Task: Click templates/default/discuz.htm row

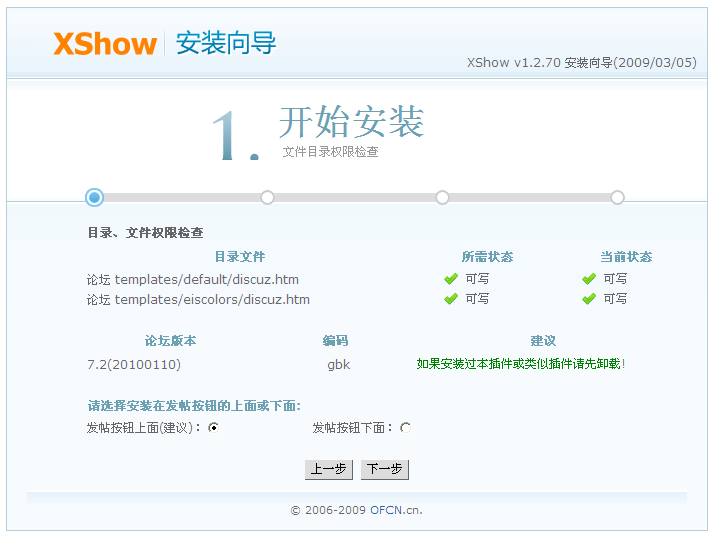Action: tap(193, 279)
